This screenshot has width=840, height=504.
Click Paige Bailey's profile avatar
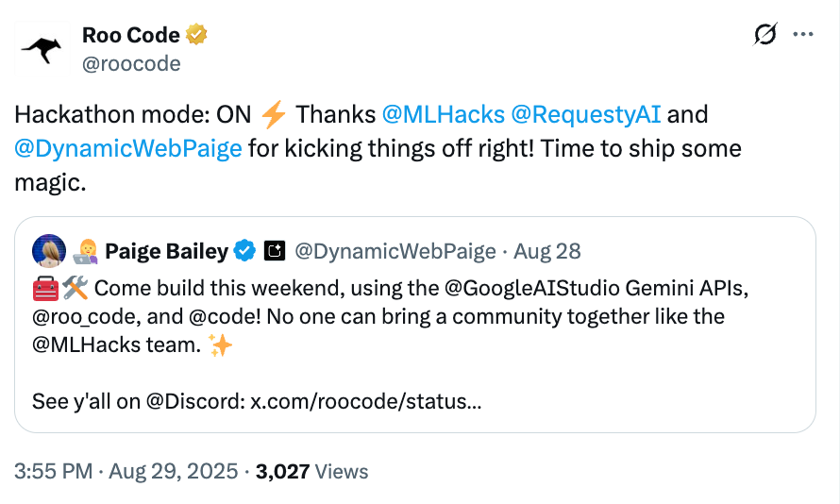click(x=49, y=251)
